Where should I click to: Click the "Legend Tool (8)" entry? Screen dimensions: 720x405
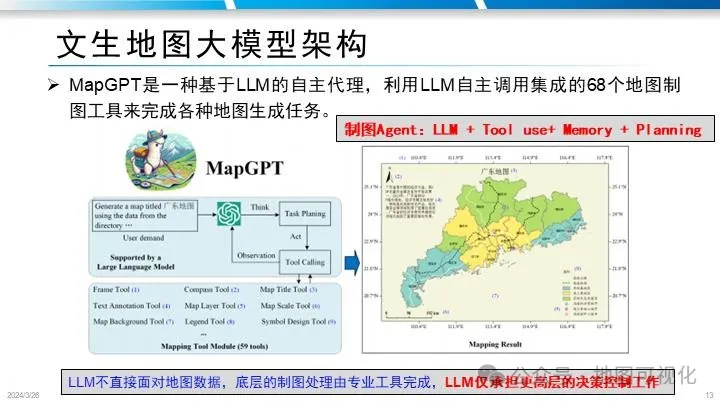[210, 322]
